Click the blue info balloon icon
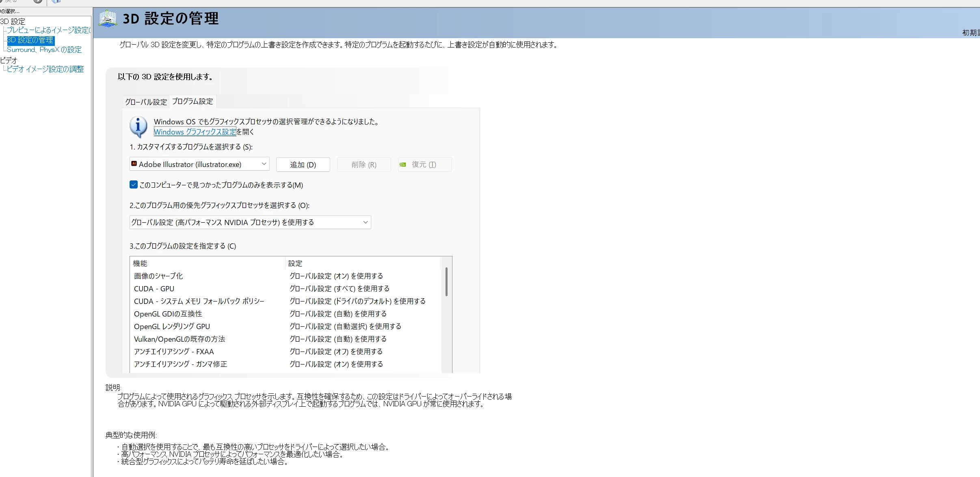 coord(138,126)
